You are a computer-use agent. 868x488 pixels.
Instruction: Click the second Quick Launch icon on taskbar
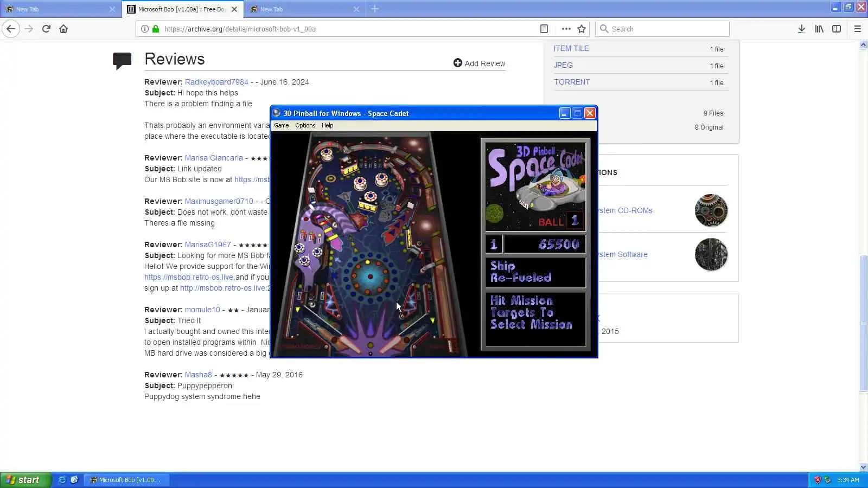74,480
